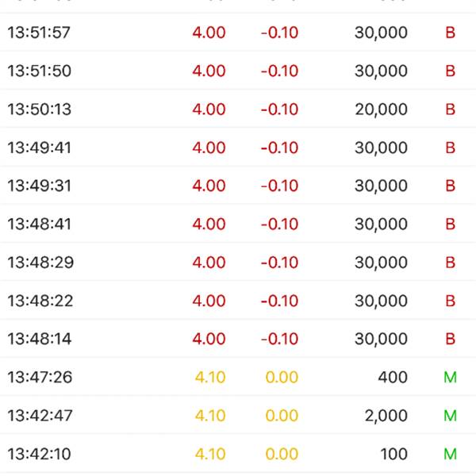476x476 pixels.
Task: Select the trade row at 13:51:57
Action: click(238, 33)
